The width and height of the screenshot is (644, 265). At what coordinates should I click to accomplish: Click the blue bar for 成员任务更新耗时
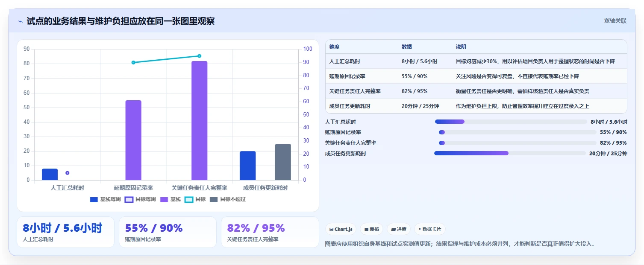pyautogui.click(x=248, y=166)
